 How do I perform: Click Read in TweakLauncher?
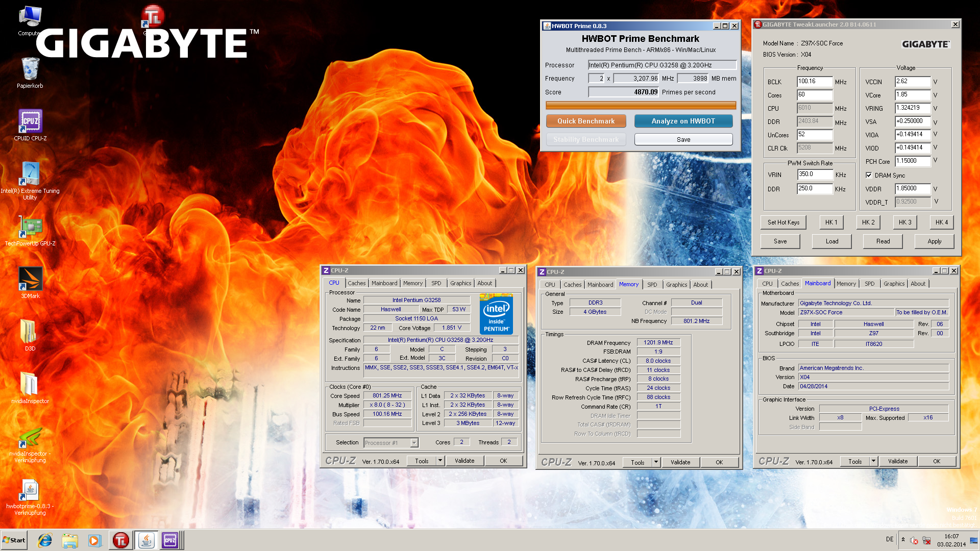883,241
